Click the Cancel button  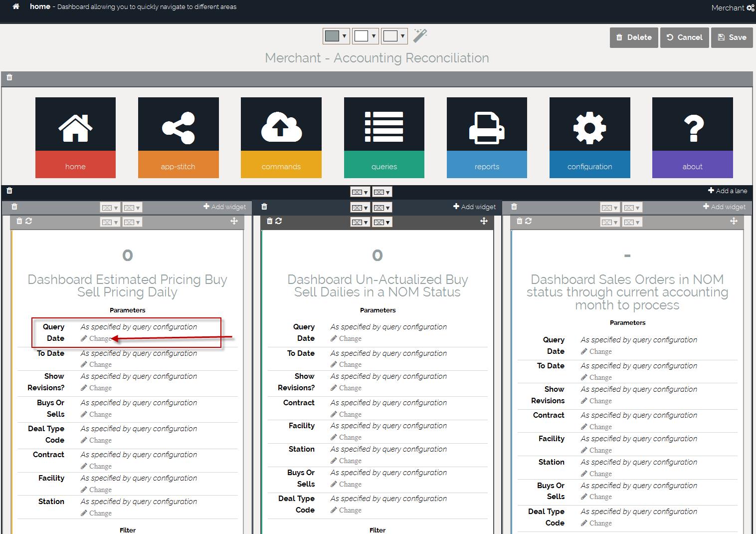coord(684,37)
